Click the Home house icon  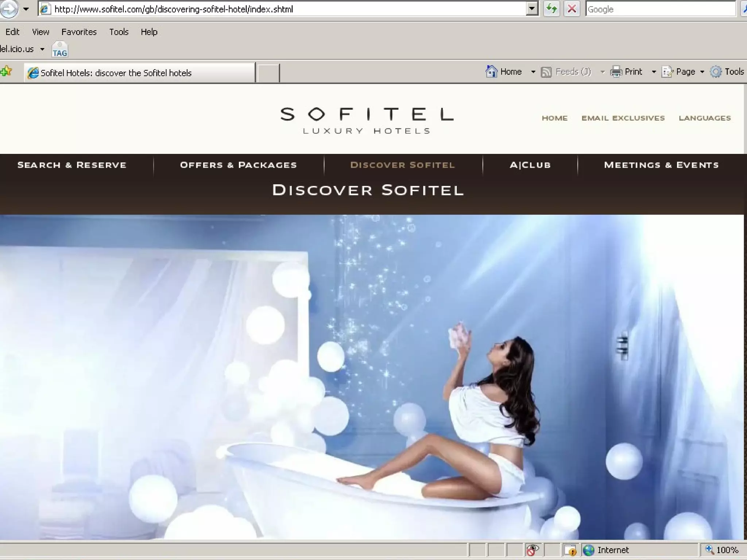coord(491,71)
